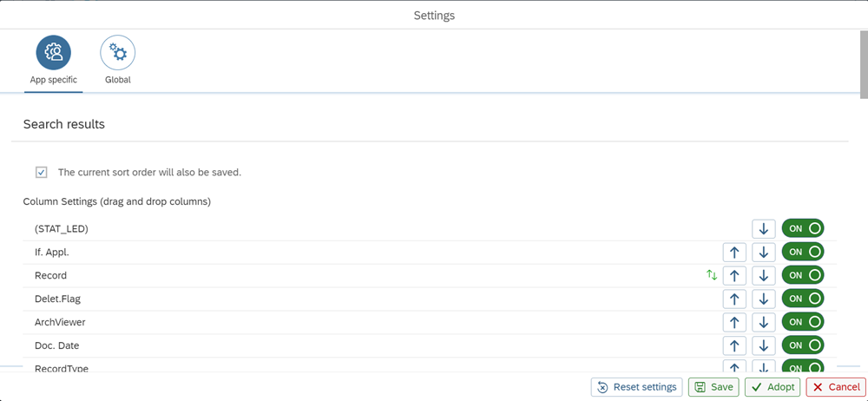Move the If. Appl. column up

[734, 252]
